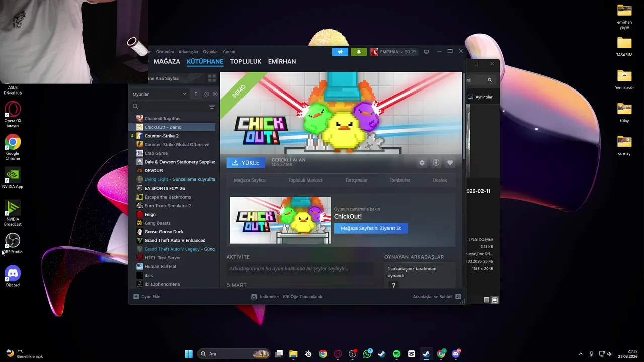Screen dimensions: 644x362
Task: Open Mağaza Sayfası link
Action: coord(250,180)
